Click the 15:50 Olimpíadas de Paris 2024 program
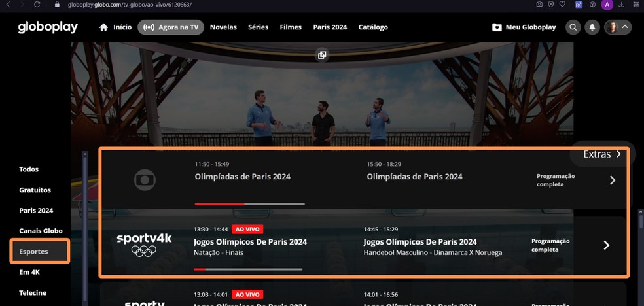The image size is (644, 306). (414, 177)
